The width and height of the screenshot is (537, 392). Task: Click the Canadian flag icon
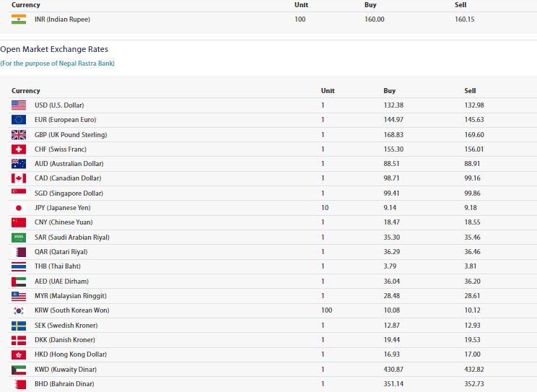pos(19,178)
